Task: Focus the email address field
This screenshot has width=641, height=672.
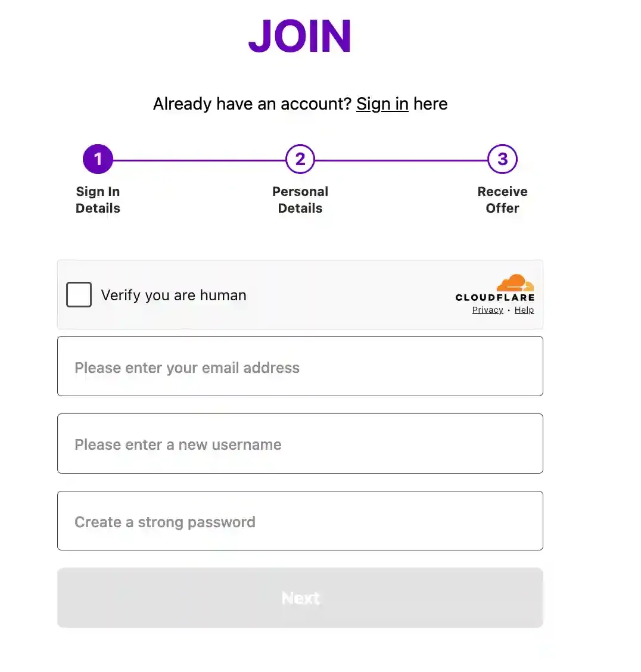Action: click(x=300, y=366)
